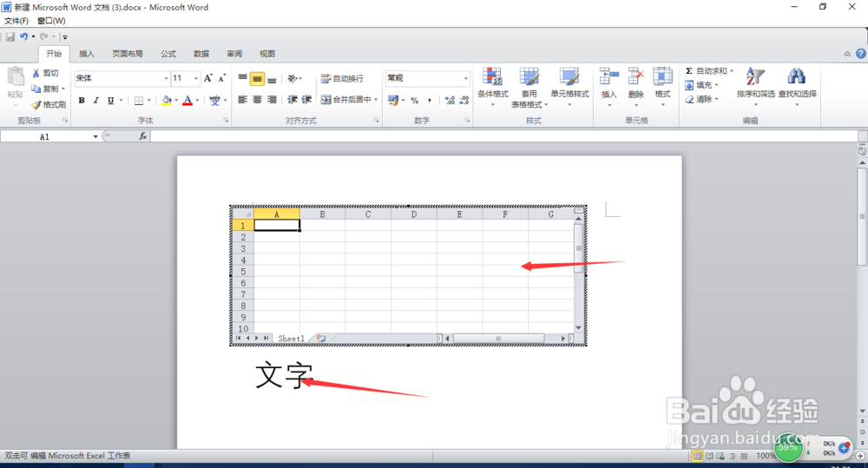Open the font size 11 dropdown
The height and width of the screenshot is (468, 868).
[195, 79]
